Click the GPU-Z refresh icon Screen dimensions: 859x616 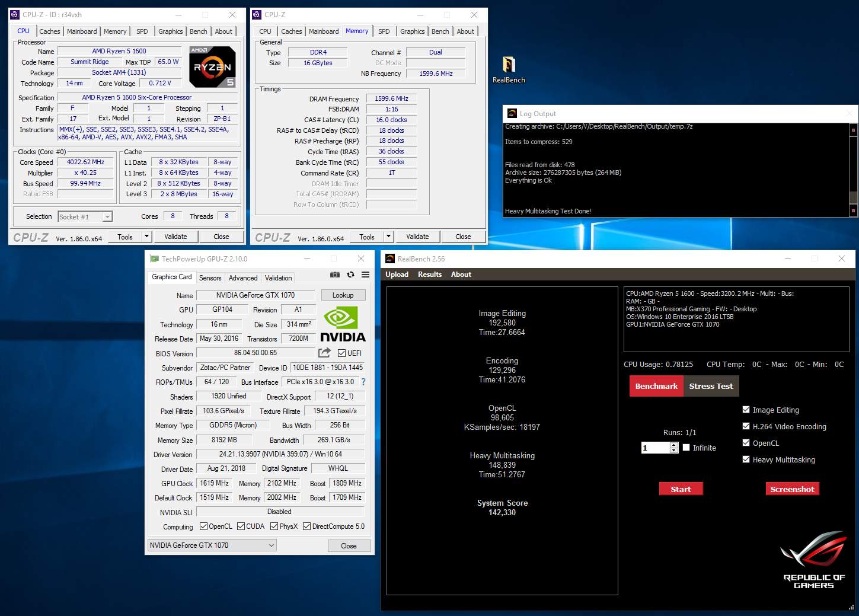tap(350, 275)
